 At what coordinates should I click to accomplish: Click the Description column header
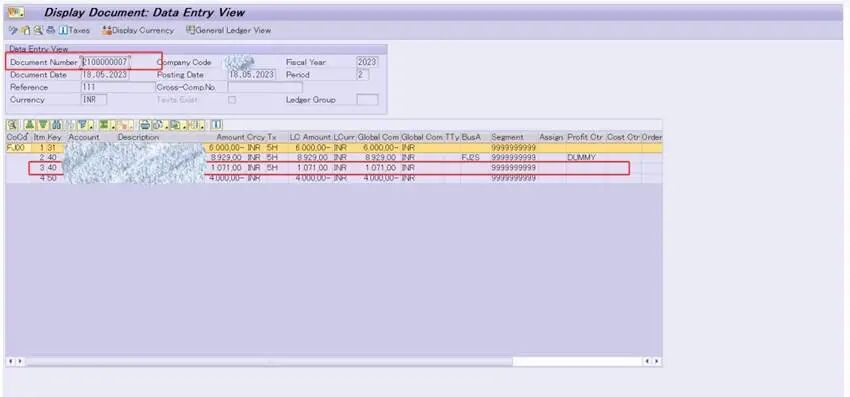(x=138, y=138)
